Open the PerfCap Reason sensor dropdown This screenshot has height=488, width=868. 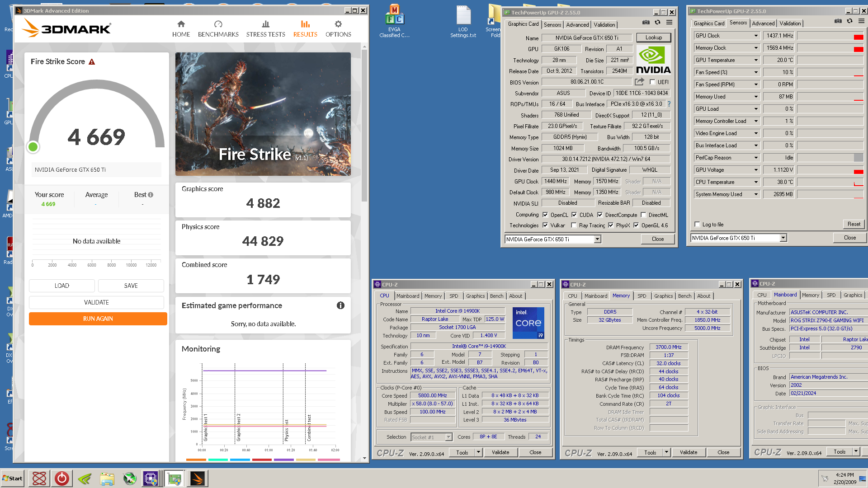coord(755,158)
